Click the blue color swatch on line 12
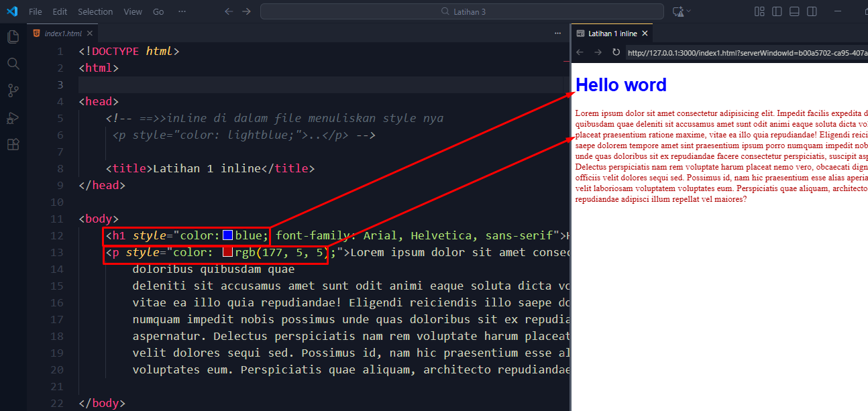This screenshot has width=868, height=411. (x=228, y=235)
